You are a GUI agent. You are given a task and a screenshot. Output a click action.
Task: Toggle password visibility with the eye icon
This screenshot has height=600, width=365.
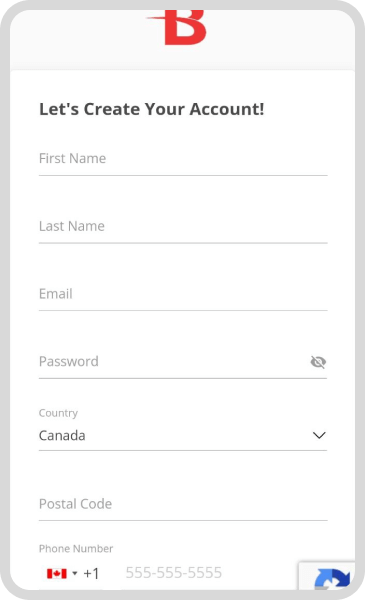[318, 362]
